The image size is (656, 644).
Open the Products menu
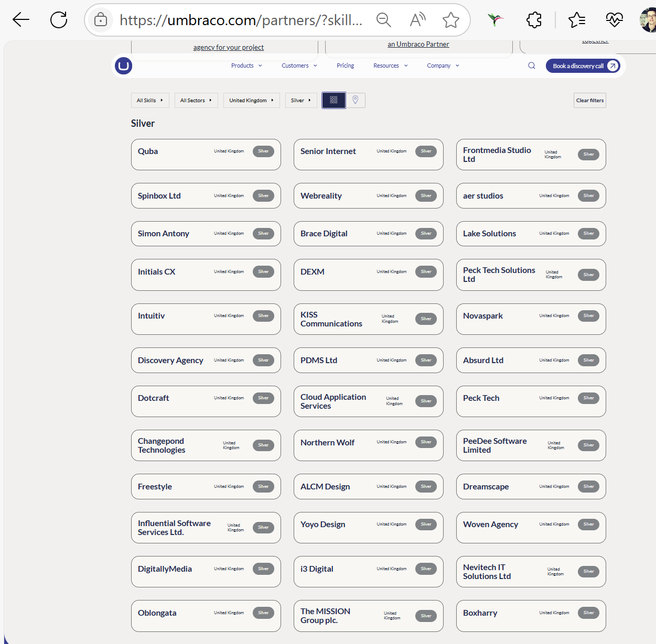pos(246,66)
